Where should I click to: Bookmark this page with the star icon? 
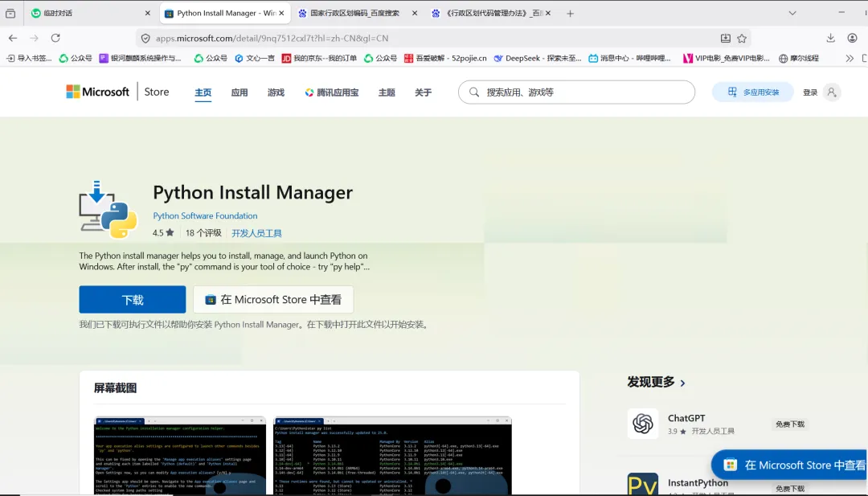tap(742, 39)
